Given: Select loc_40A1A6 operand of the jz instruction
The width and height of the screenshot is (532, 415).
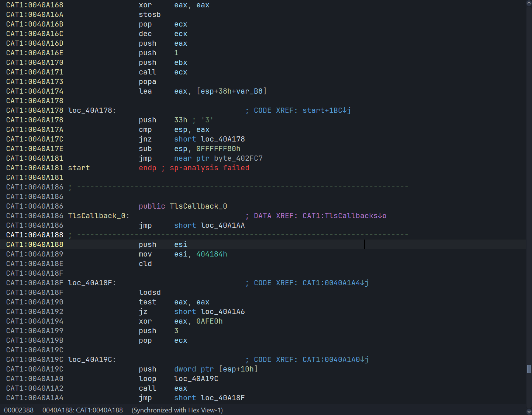Looking at the screenshot, I should [x=222, y=312].
